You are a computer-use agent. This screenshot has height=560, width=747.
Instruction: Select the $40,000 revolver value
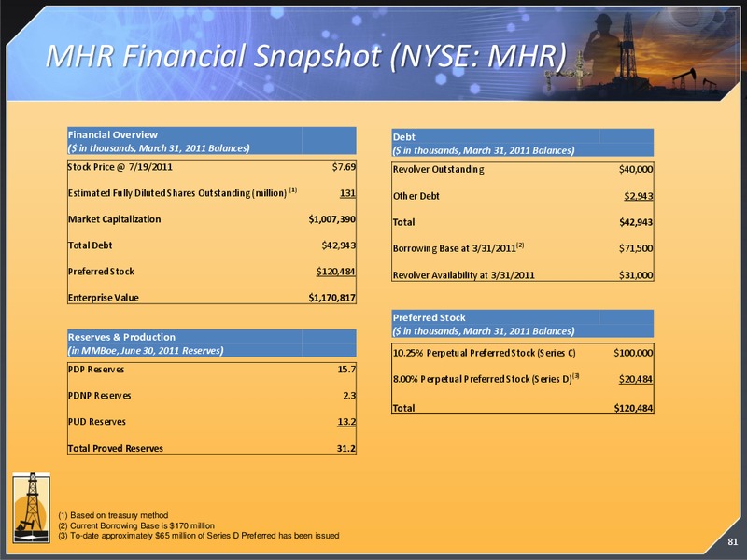(x=636, y=169)
